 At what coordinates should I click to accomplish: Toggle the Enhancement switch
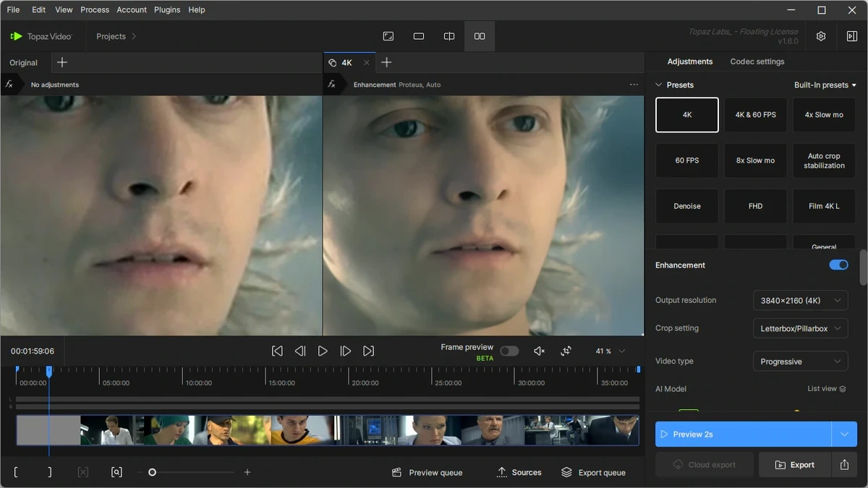[x=838, y=265]
